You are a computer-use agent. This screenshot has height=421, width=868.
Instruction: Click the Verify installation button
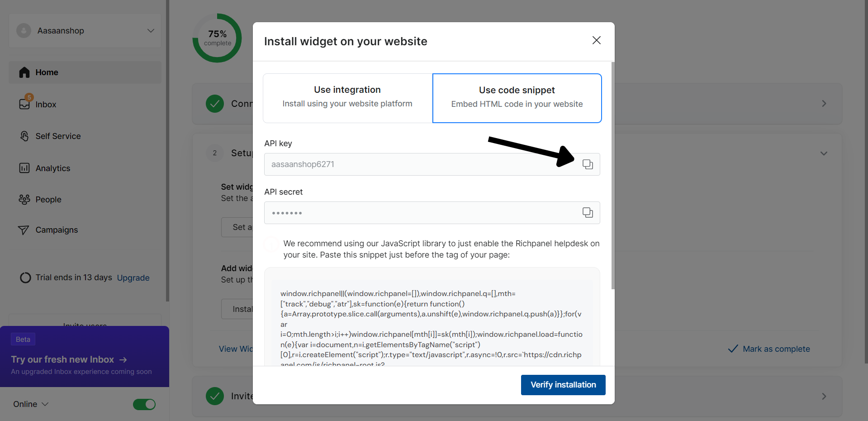[x=563, y=385]
